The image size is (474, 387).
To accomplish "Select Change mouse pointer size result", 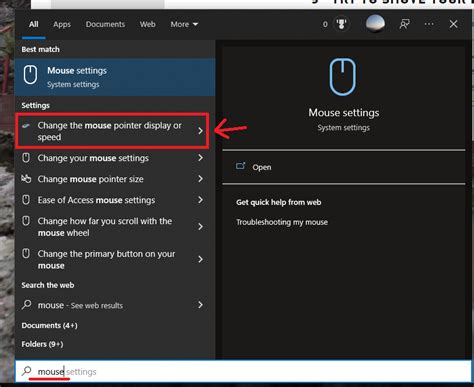I will (115, 179).
